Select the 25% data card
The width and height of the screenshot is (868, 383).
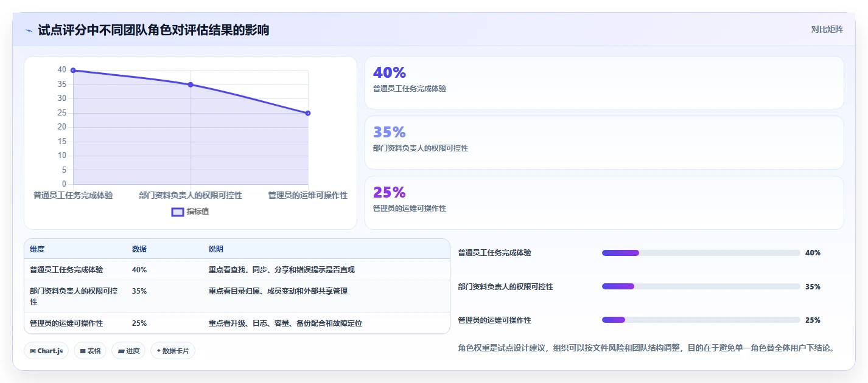tap(604, 202)
